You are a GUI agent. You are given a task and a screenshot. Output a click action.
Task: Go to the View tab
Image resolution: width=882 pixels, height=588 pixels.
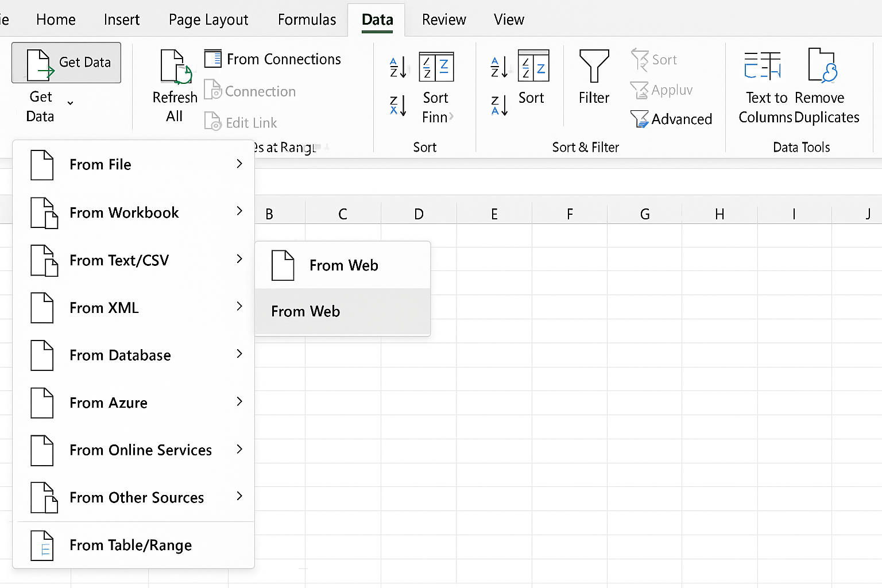[509, 20]
